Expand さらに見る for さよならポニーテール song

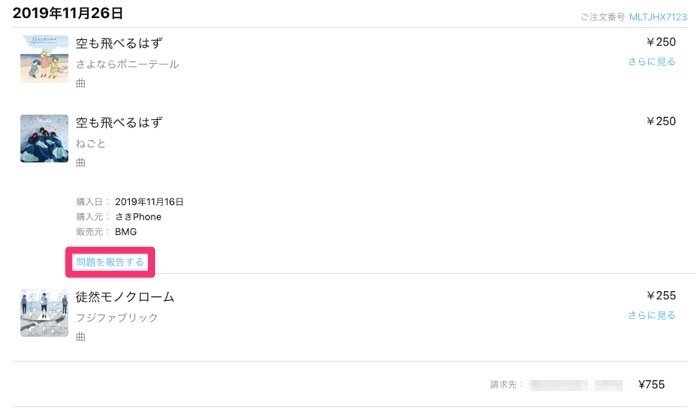point(651,62)
